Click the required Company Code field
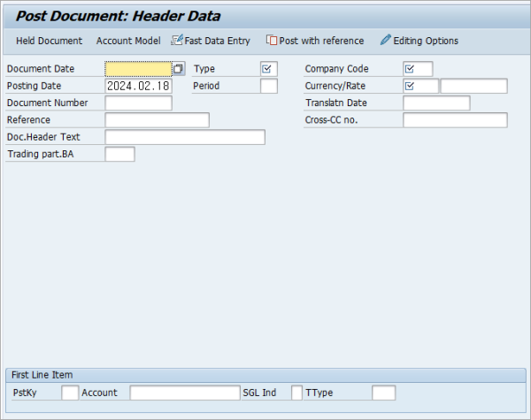The image size is (531, 420). [418, 69]
